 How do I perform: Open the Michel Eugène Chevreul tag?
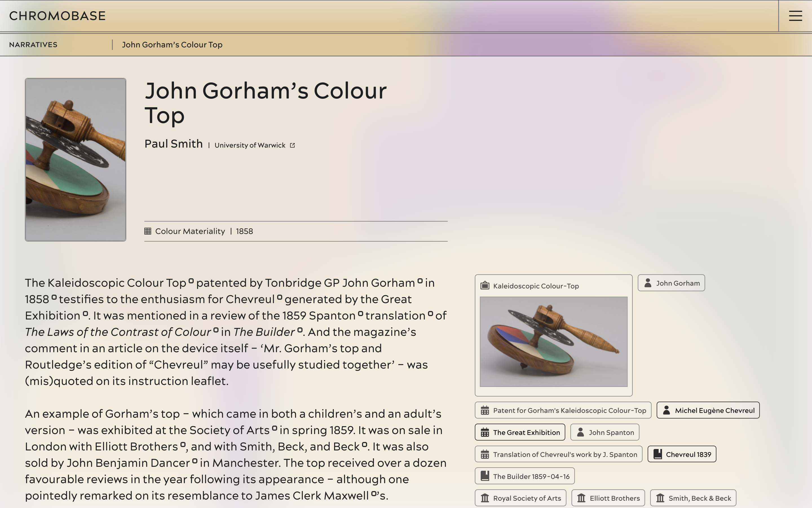click(x=708, y=410)
